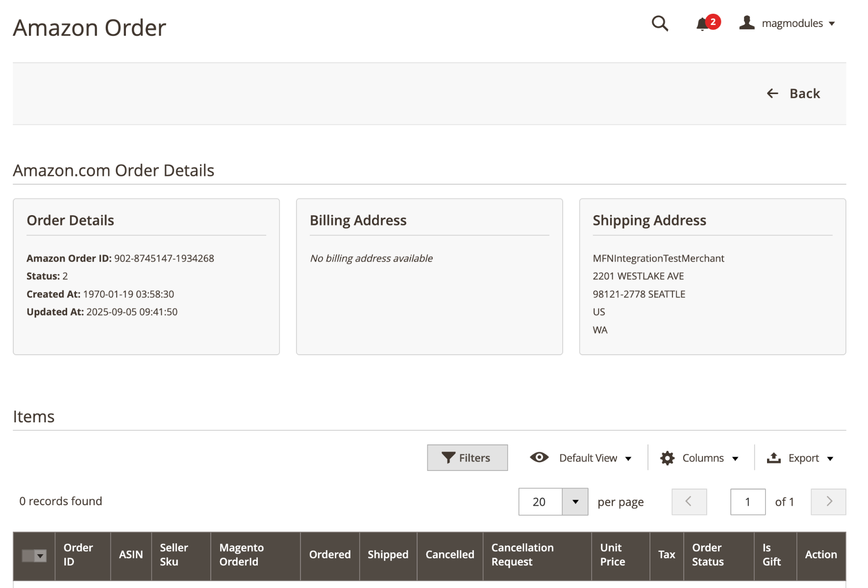Click the Back arrow icon

[x=772, y=94]
